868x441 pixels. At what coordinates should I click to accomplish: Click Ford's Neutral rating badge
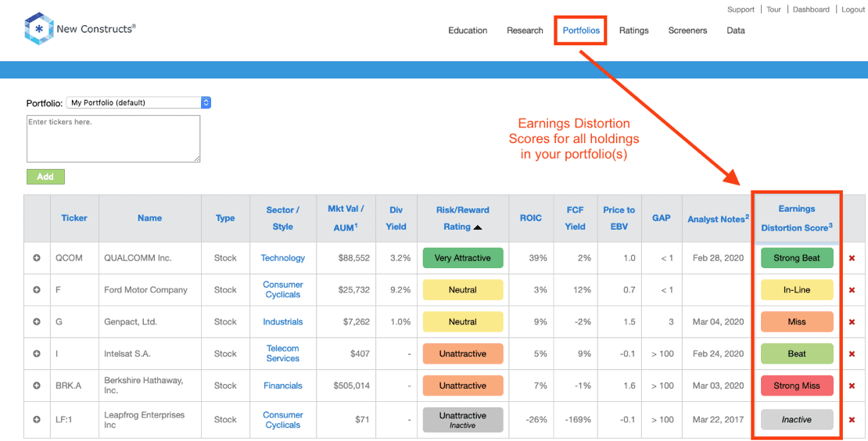click(463, 290)
